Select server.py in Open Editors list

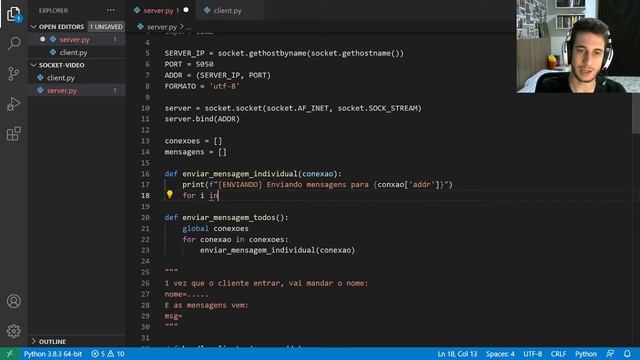click(x=77, y=40)
